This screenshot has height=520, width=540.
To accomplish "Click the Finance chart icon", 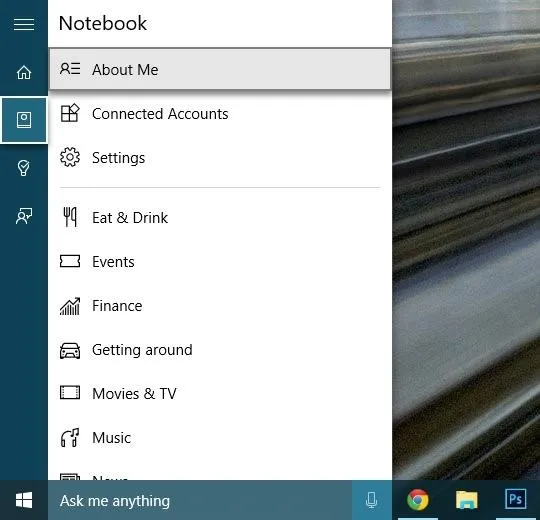I will pyautogui.click(x=70, y=306).
